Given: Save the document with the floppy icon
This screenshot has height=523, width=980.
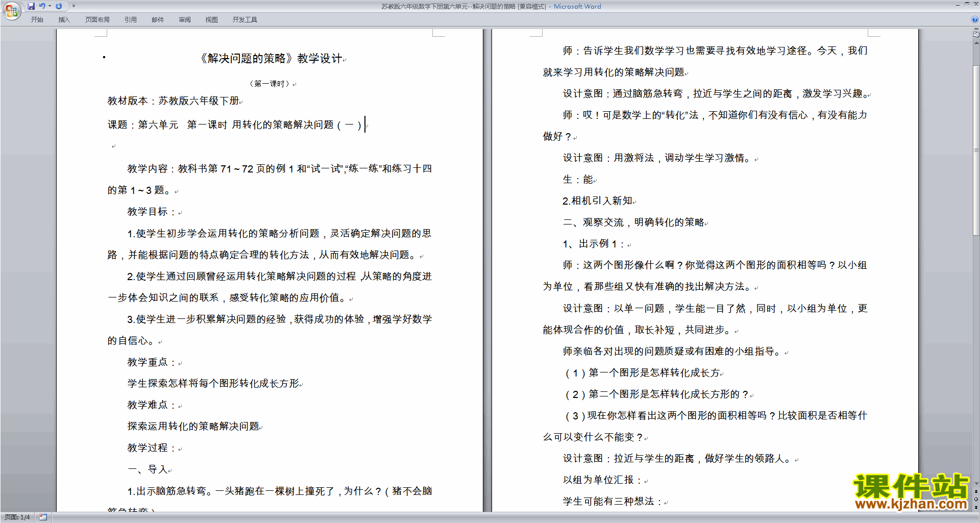Looking at the screenshot, I should point(31,6).
